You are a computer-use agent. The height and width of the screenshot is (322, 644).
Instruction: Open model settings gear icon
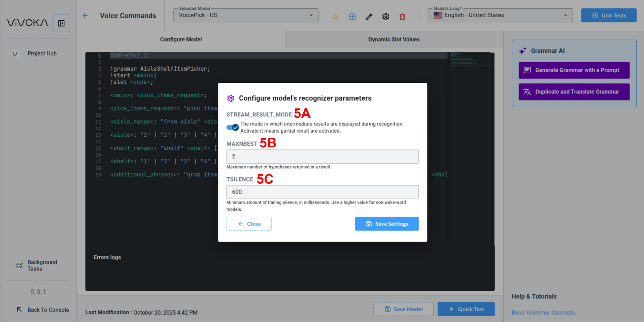386,16
